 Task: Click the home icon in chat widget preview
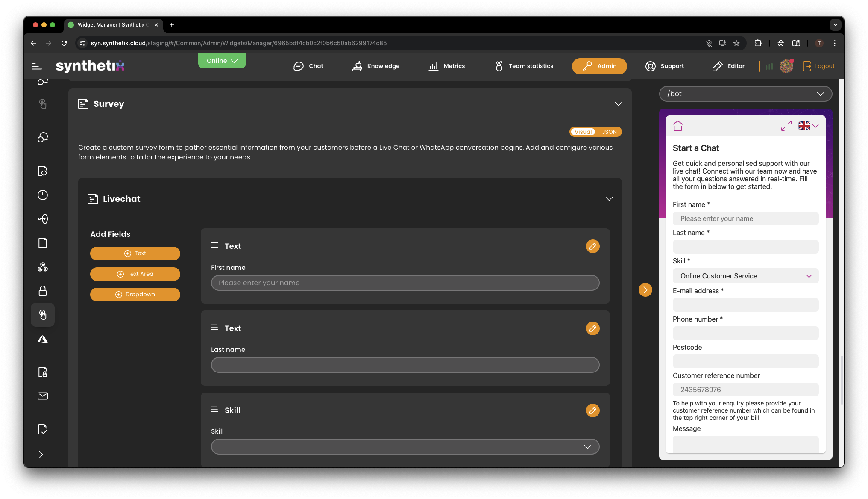[678, 126]
